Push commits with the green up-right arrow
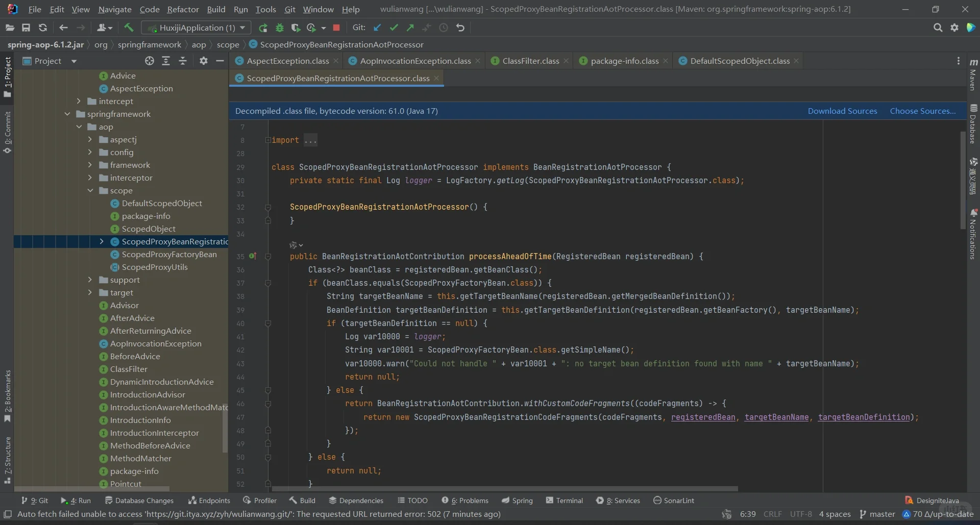This screenshot has height=525, width=980. pos(410,28)
